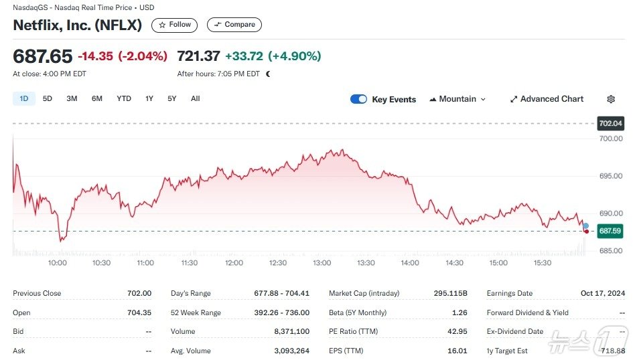Screen dimensions: 635x364
Task: Show the 5Y chart range
Action: pyautogui.click(x=172, y=98)
